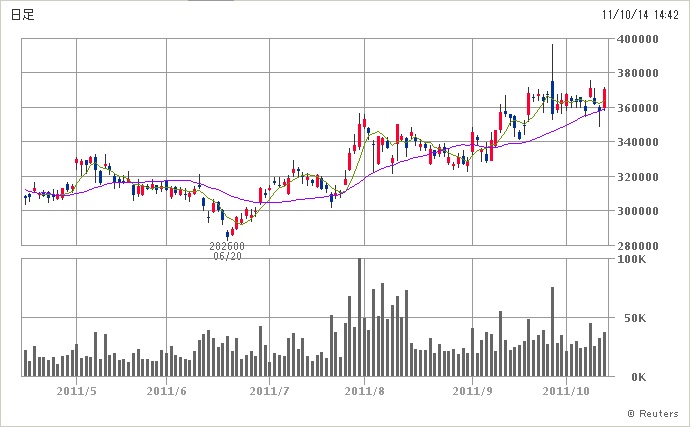Image resolution: width=690 pixels, height=427 pixels.
Task: Click the 2011/6 date axis label
Action: (x=166, y=391)
